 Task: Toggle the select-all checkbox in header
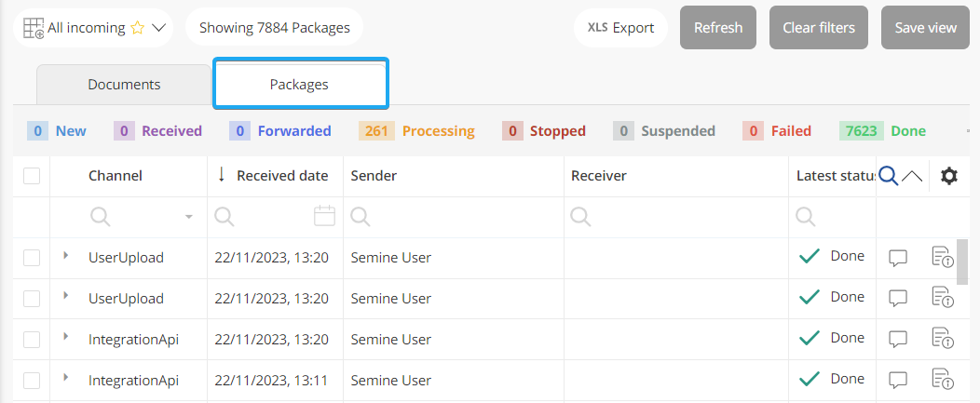pyautogui.click(x=32, y=176)
